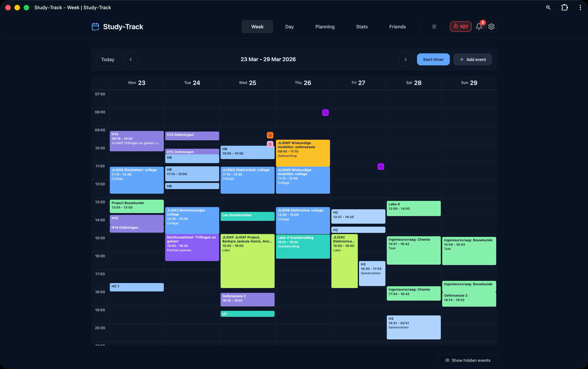Open the Project Bouwkunde event

click(x=137, y=206)
